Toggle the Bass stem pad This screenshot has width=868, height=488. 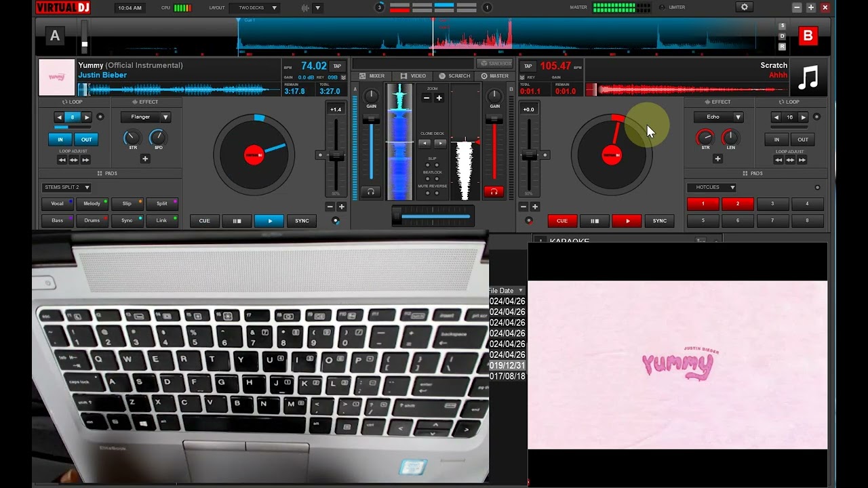[x=57, y=220]
